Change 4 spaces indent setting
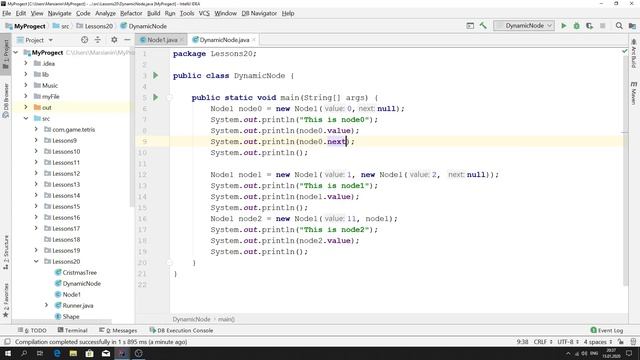The image size is (640, 360). tap(598, 342)
